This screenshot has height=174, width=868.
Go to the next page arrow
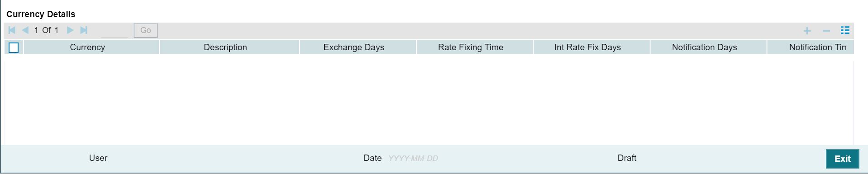(x=70, y=30)
